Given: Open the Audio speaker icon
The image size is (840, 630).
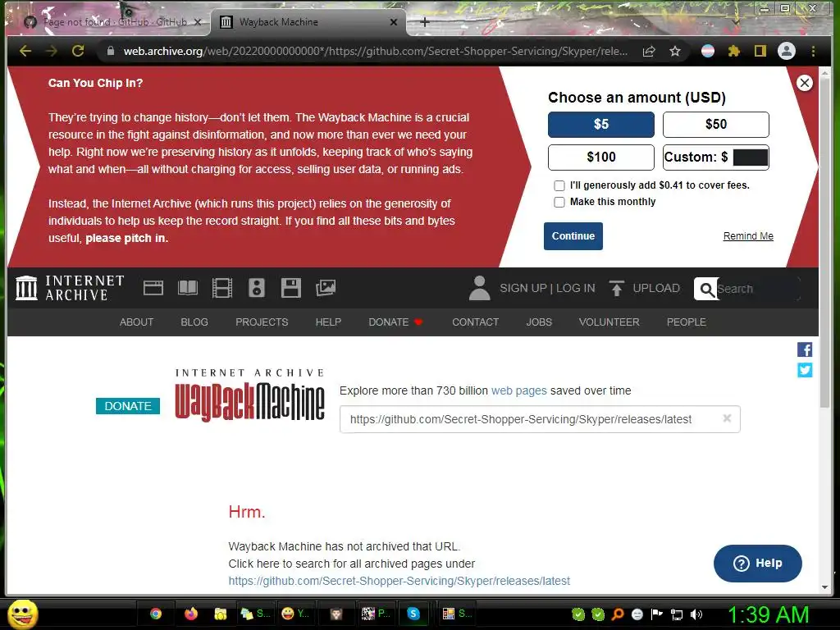Looking at the screenshot, I should pyautogui.click(x=257, y=288).
